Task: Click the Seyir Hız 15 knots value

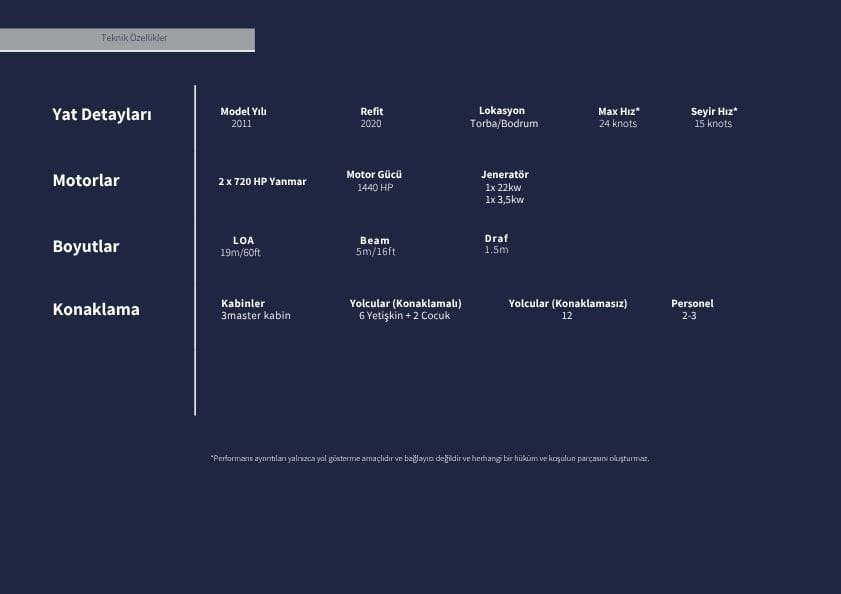Action: (x=713, y=123)
